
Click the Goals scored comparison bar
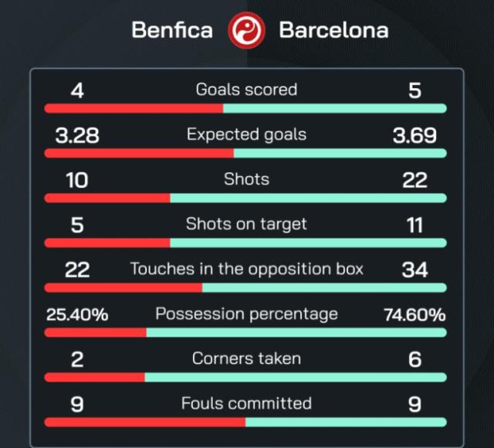(x=245, y=108)
